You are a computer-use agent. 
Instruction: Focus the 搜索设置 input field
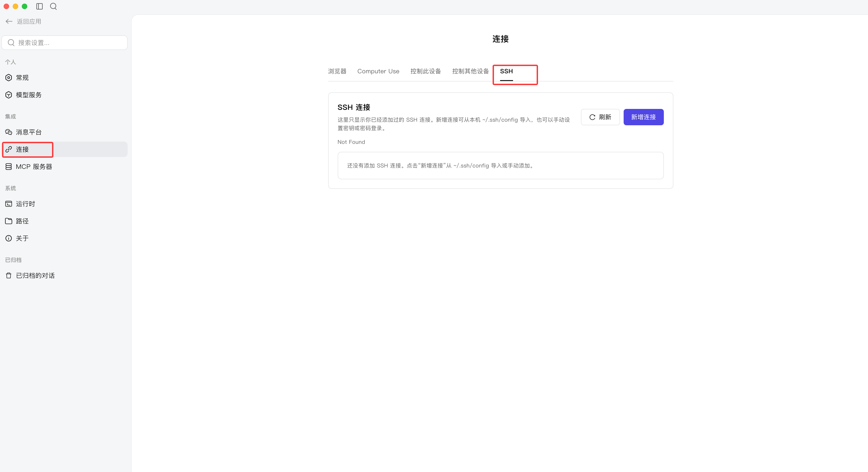coord(65,43)
